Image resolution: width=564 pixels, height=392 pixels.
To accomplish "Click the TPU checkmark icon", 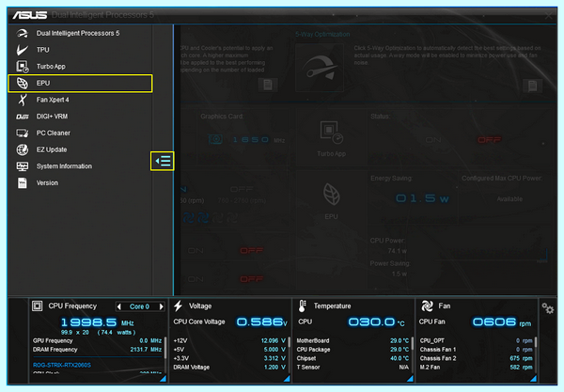I will (23, 50).
